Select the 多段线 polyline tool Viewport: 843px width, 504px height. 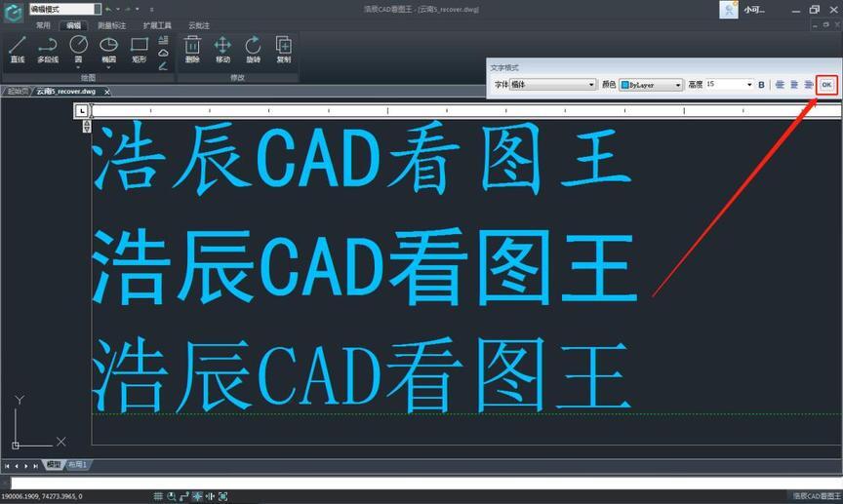point(48,49)
